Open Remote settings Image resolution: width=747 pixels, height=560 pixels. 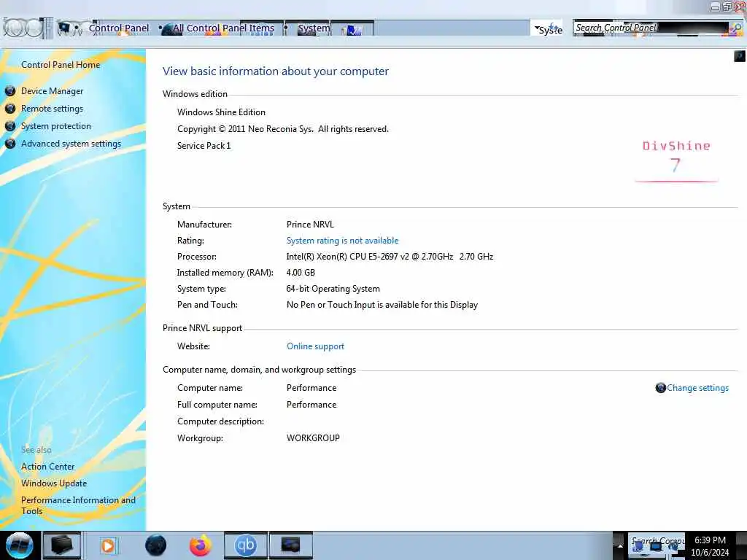click(52, 109)
